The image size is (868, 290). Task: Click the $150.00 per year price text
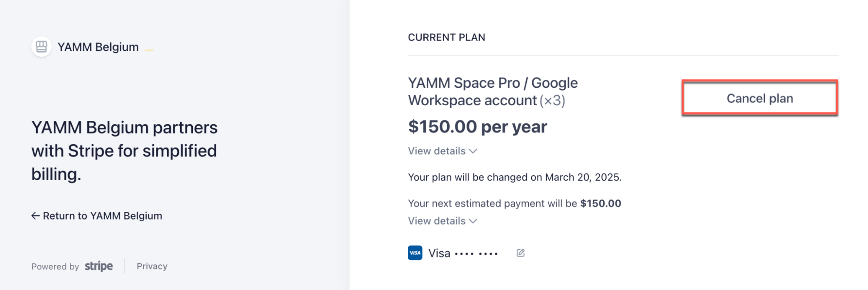coord(478,127)
